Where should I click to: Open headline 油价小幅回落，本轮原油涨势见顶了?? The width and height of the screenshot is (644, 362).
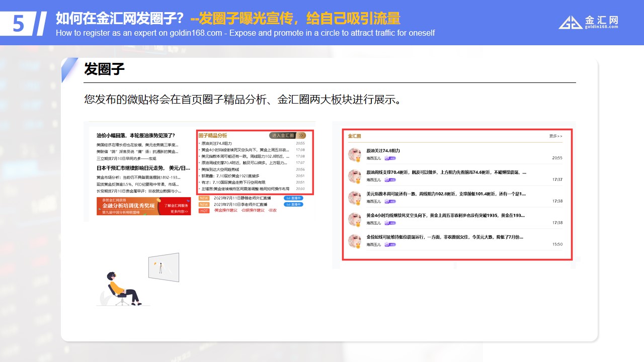point(136,135)
